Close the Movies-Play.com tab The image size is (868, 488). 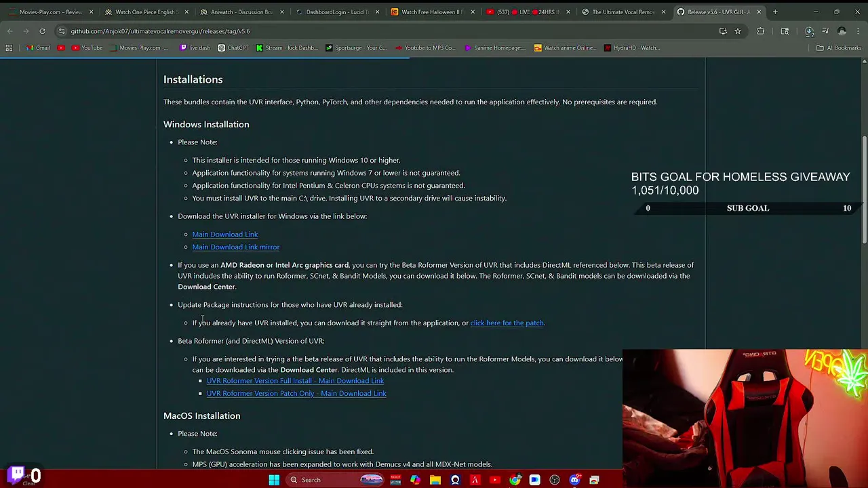click(x=91, y=12)
